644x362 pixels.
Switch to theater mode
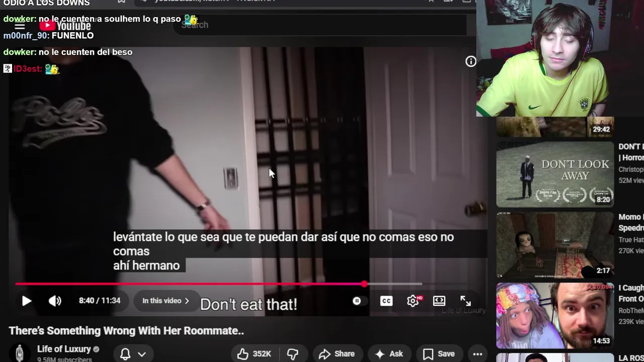coord(439,301)
